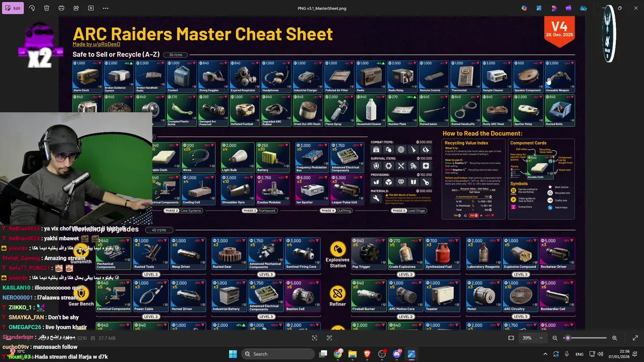Screen dimensions: 644x362
Task: Adjust the zoom slider handle
Action: (x=568, y=338)
